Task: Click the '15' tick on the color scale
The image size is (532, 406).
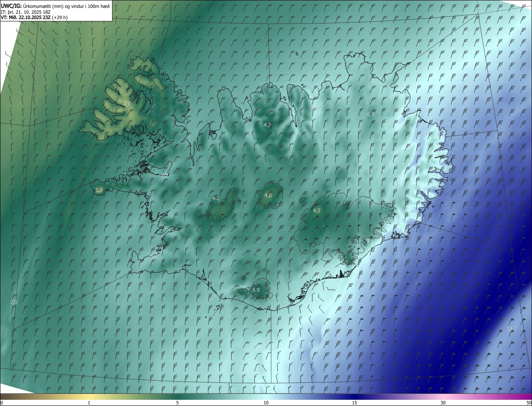Action: tap(355, 403)
